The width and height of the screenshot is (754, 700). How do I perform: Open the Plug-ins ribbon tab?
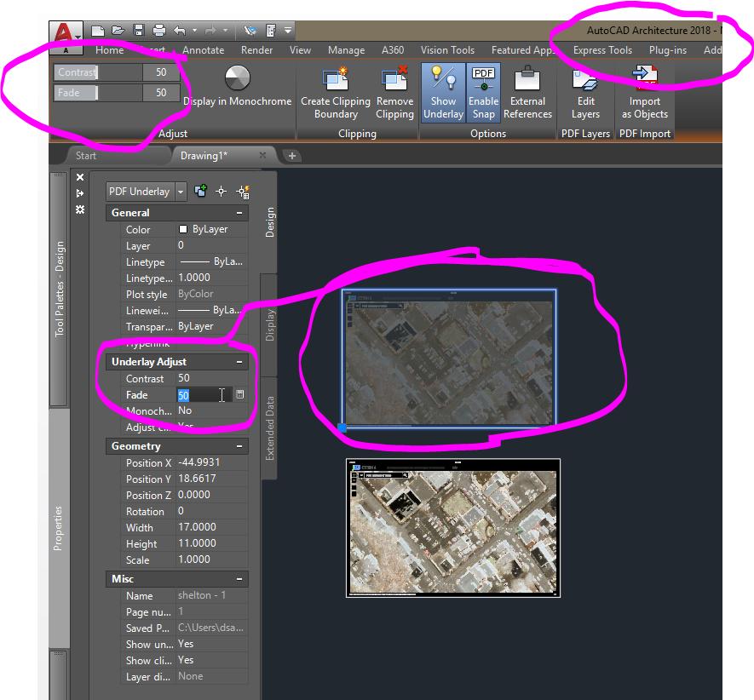[x=667, y=50]
